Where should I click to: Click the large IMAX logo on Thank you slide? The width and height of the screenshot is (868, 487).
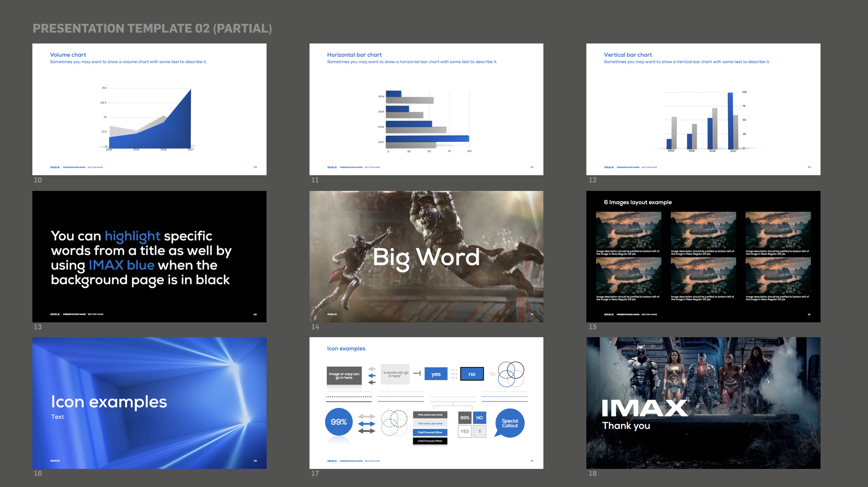tap(645, 408)
